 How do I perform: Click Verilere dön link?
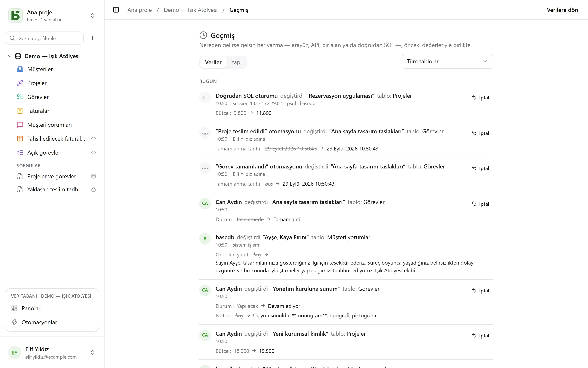click(x=562, y=10)
